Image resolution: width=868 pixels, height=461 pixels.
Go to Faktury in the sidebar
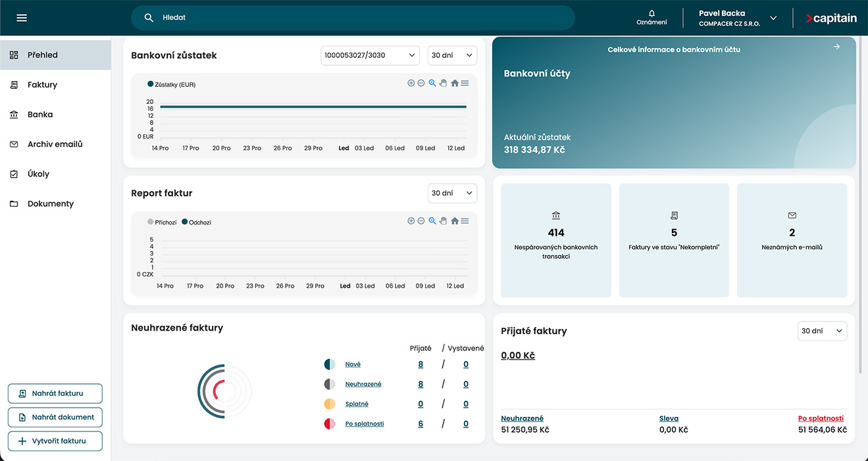point(42,85)
